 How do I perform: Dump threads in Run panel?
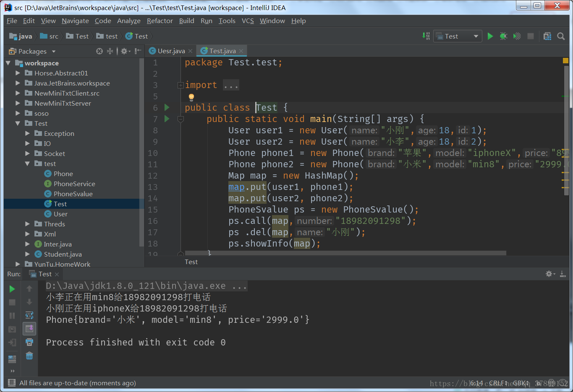[x=12, y=329]
